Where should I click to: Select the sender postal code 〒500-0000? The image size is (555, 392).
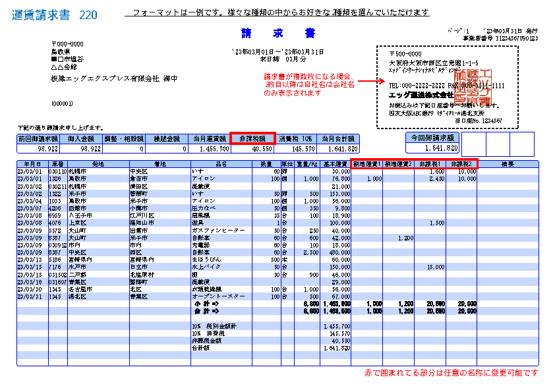click(405, 54)
